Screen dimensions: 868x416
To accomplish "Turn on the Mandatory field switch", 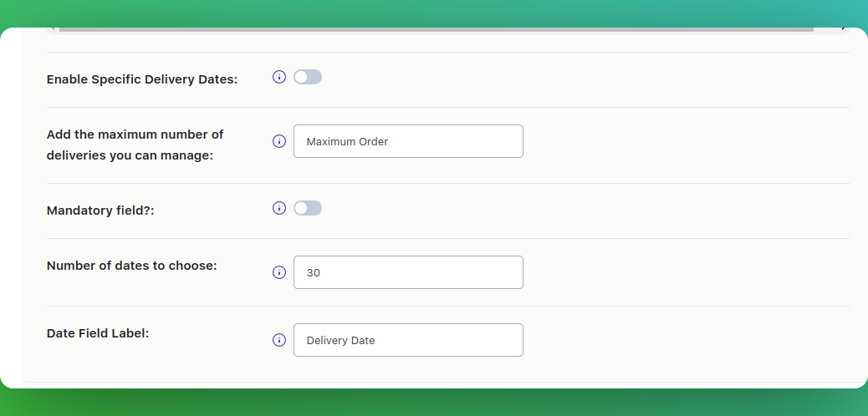I will pos(308,208).
